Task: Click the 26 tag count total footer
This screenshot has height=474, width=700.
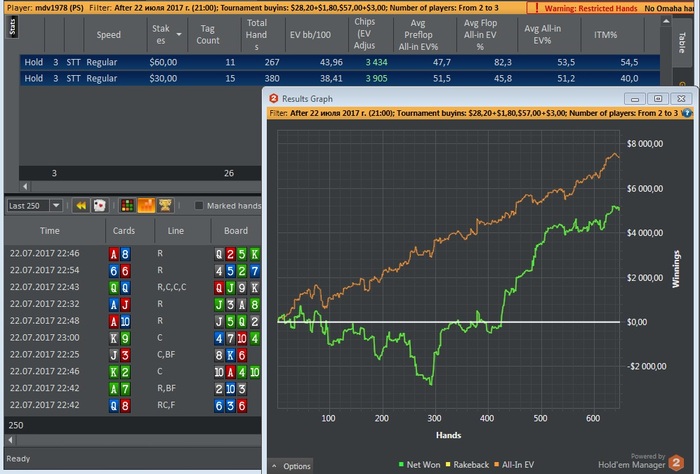Action: tap(229, 173)
